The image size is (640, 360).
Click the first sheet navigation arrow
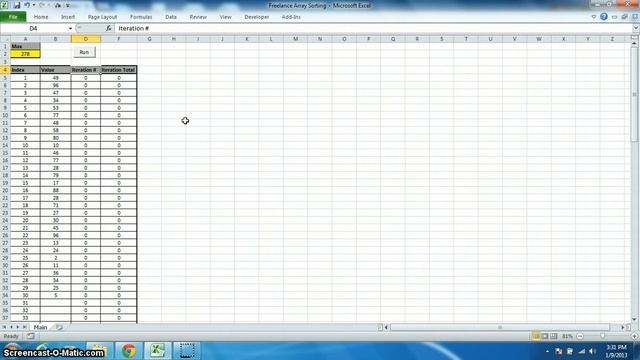(4, 327)
